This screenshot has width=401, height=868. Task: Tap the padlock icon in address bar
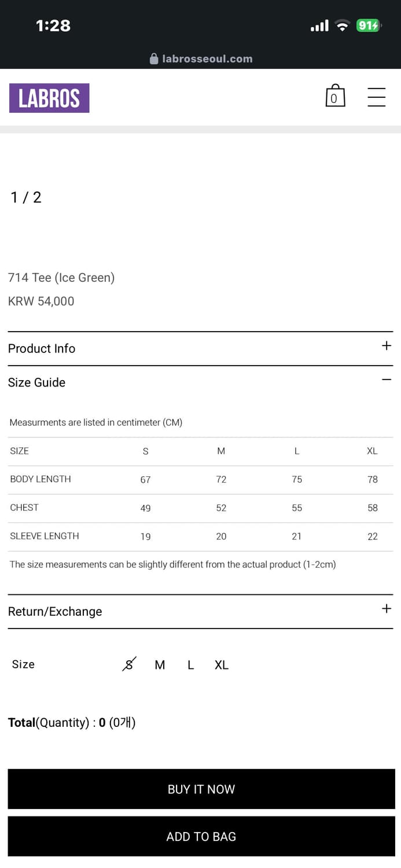click(154, 58)
